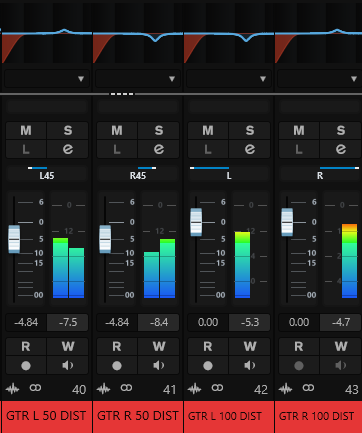Record-enable GTR L 50 DIST track
The image size is (362, 433).
(26, 365)
